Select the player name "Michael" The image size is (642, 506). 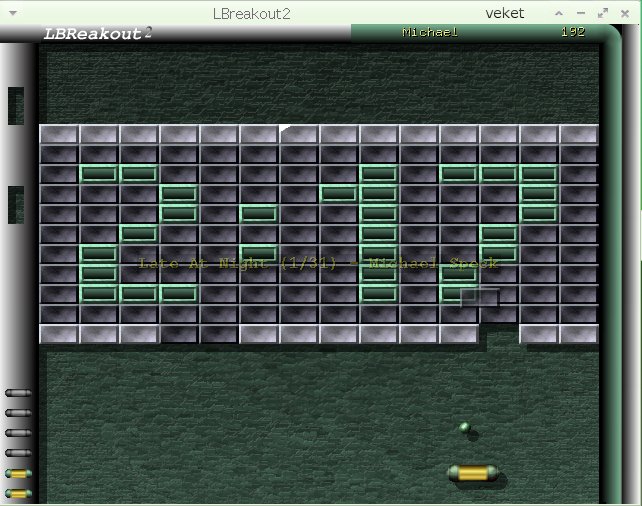[430, 32]
